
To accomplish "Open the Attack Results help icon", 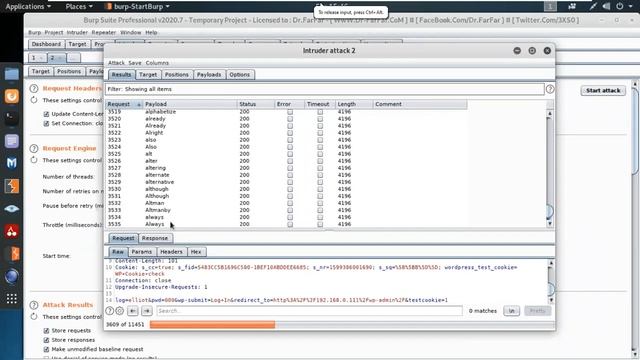I will coord(34,305).
